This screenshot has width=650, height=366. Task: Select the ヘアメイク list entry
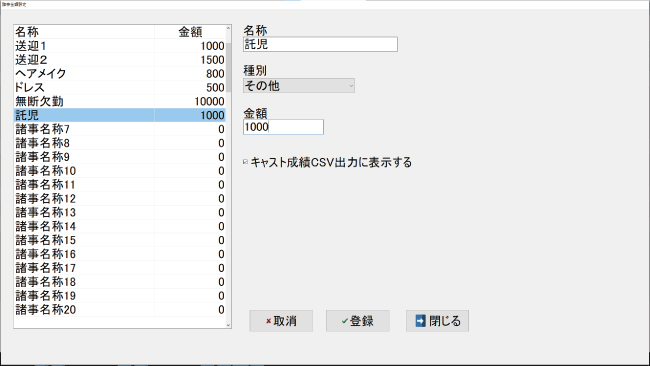tap(120, 74)
